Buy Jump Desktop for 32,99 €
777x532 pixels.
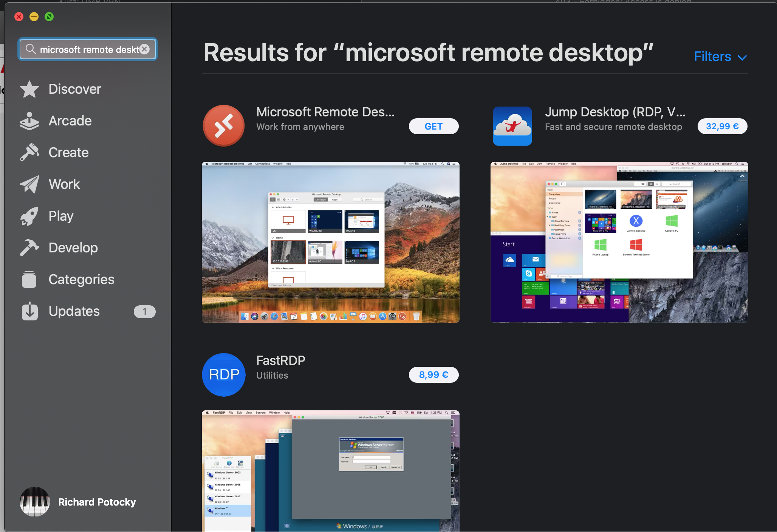[x=722, y=126]
